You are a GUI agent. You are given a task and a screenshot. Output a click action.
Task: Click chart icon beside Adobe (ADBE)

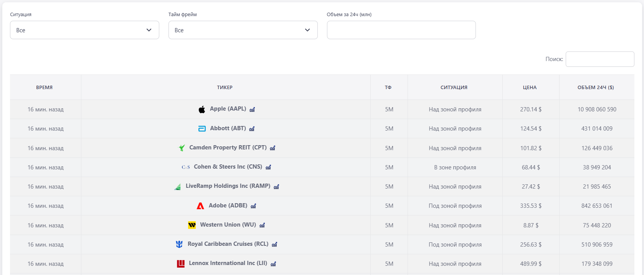click(253, 206)
